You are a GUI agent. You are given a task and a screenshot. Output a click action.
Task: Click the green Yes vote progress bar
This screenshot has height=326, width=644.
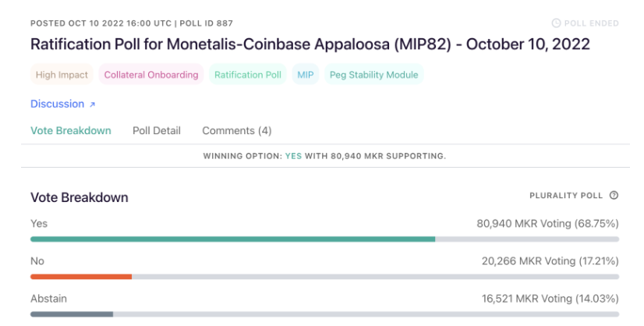[x=233, y=239]
